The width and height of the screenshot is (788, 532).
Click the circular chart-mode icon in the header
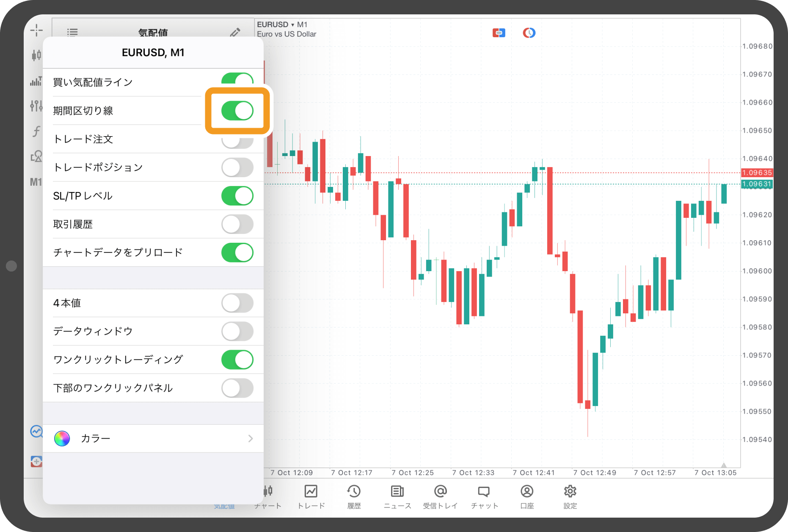pyautogui.click(x=529, y=33)
